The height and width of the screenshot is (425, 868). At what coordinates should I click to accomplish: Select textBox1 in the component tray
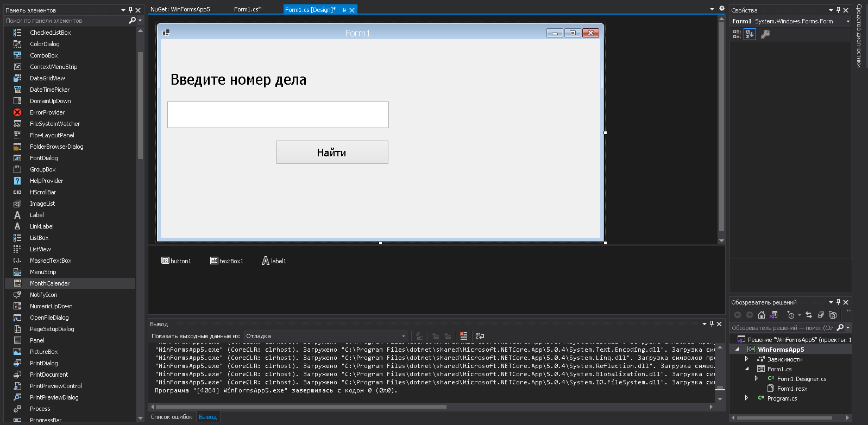(227, 261)
